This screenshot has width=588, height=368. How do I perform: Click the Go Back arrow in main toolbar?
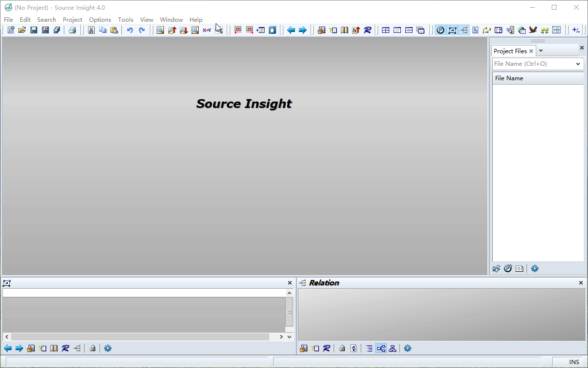pos(291,30)
